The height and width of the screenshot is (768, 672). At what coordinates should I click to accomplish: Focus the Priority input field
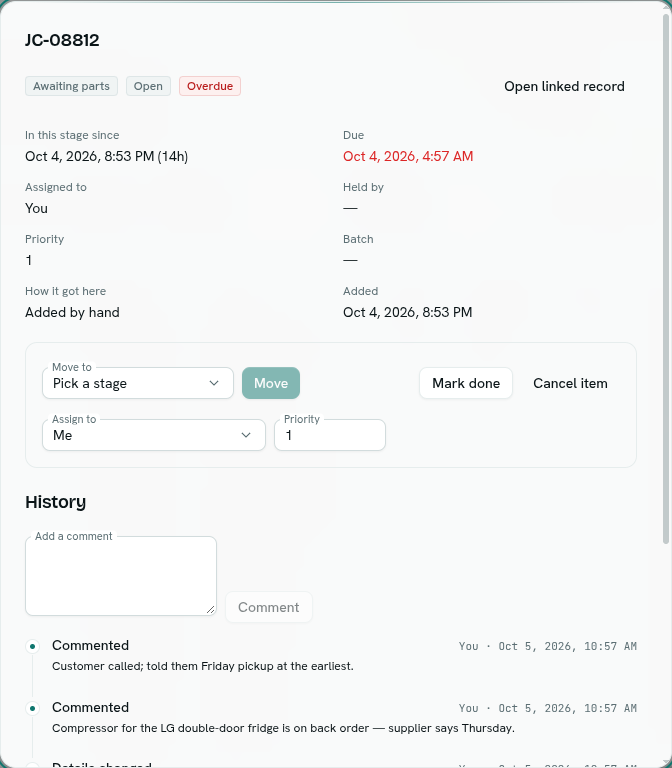pyautogui.click(x=330, y=435)
